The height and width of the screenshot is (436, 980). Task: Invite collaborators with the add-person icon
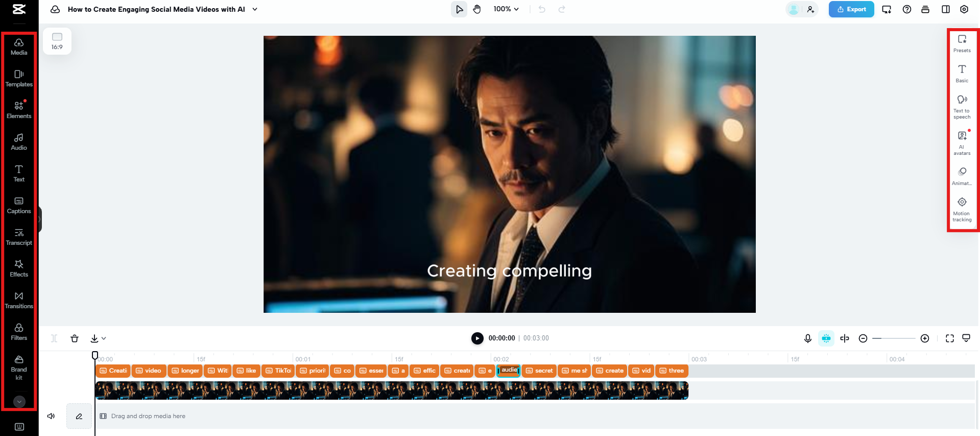coord(810,9)
